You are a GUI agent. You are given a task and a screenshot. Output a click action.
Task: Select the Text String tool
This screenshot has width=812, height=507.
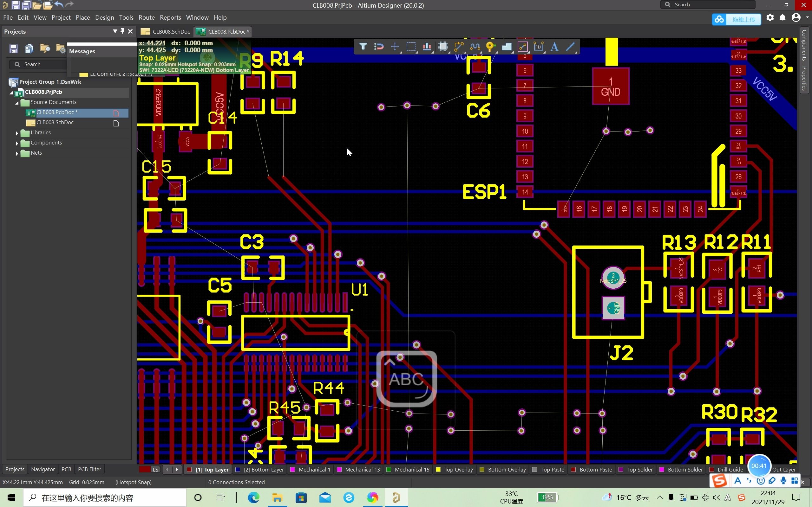click(x=554, y=47)
